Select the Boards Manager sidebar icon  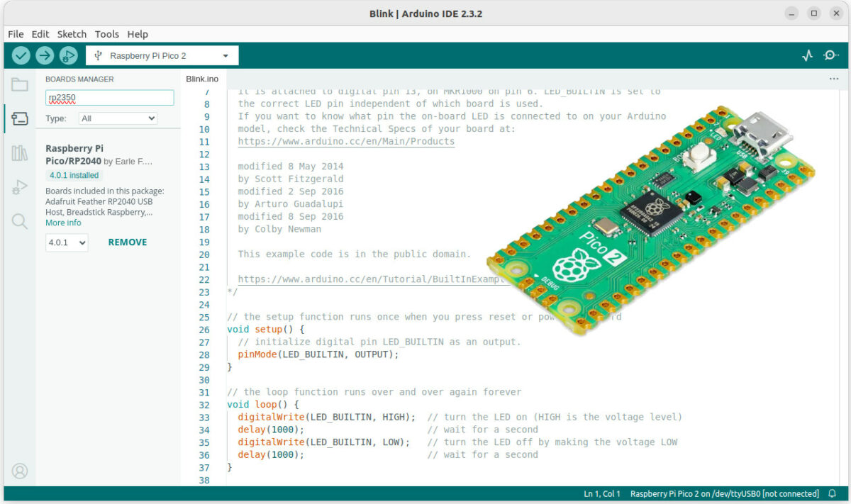pyautogui.click(x=19, y=118)
